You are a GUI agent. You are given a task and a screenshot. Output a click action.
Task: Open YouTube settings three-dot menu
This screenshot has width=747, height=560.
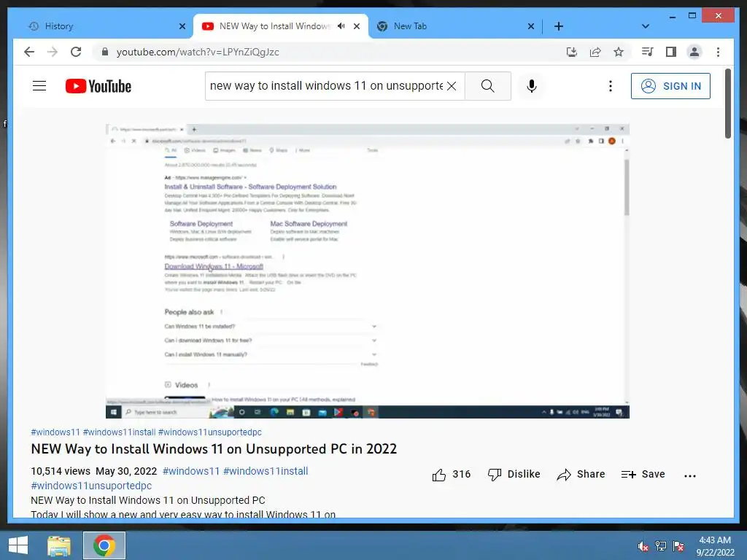pyautogui.click(x=611, y=86)
